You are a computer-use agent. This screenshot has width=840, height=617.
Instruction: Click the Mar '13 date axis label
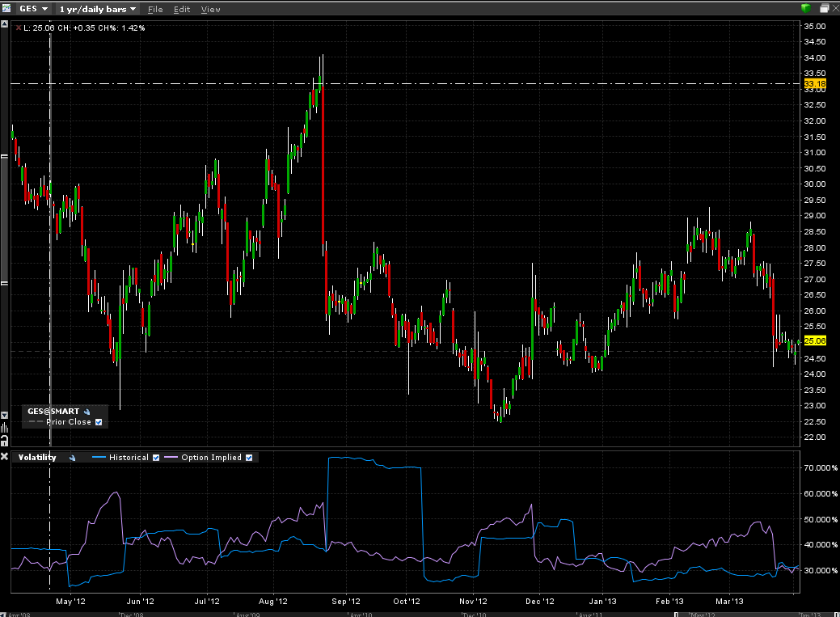pos(729,602)
